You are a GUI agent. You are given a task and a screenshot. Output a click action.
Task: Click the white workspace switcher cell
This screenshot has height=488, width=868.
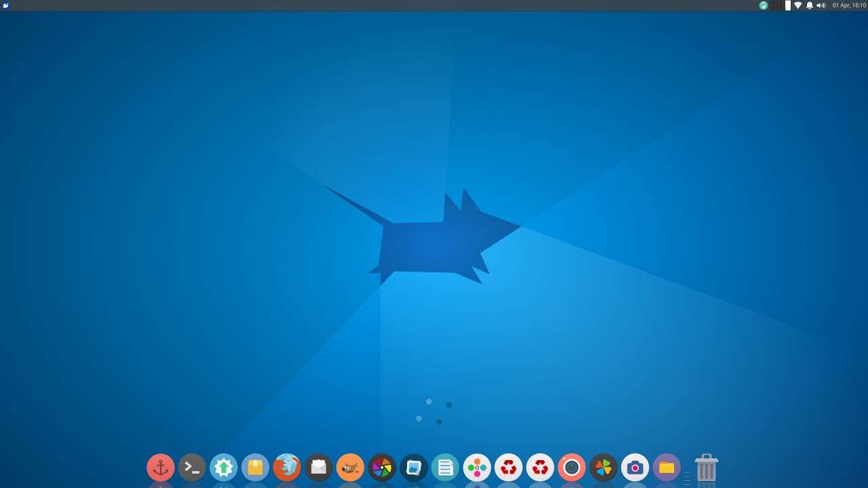click(x=788, y=5)
